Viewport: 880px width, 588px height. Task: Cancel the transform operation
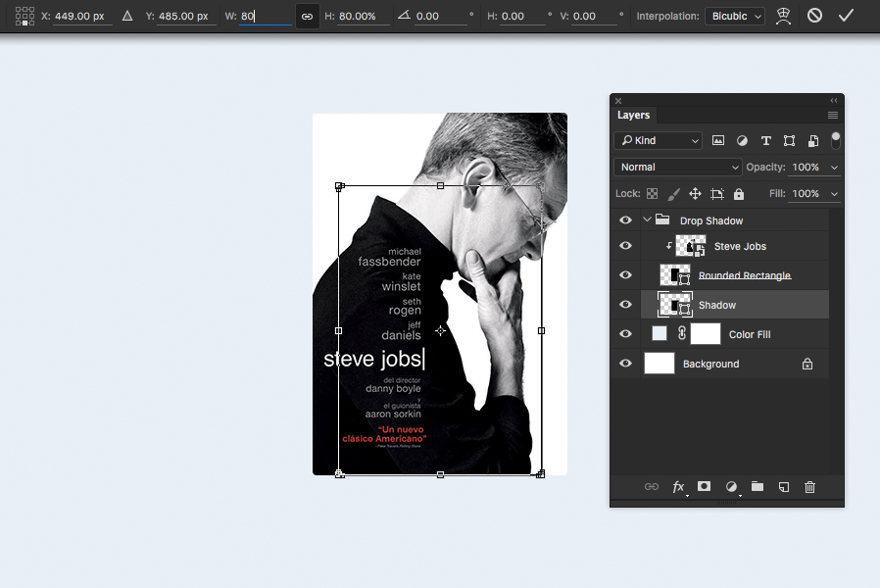point(814,15)
